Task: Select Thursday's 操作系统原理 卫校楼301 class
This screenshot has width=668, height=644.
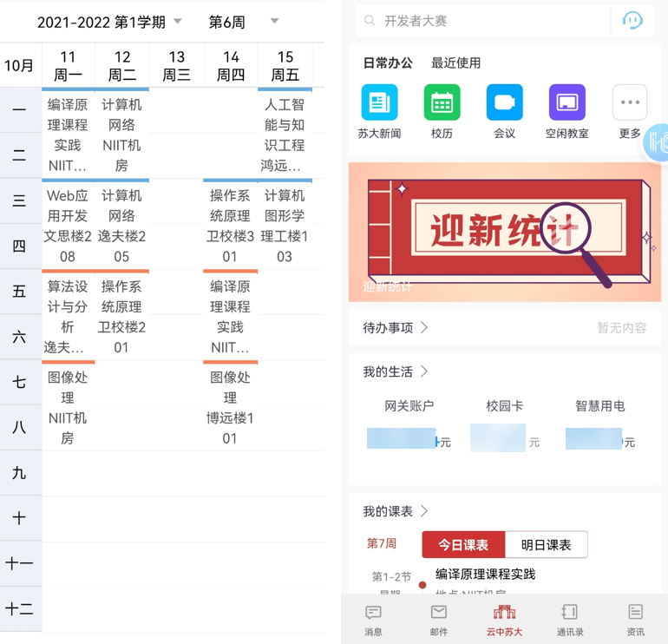Action: (230, 225)
